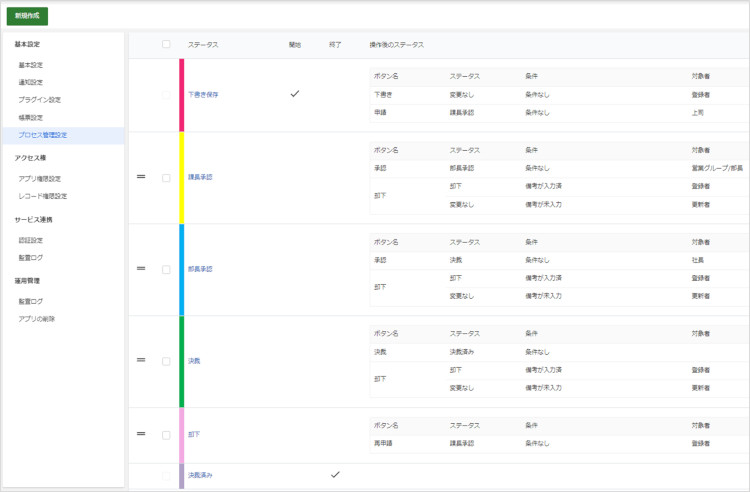Tick the checkbox for 課長承認 status
The image size is (750, 492).
tap(166, 178)
